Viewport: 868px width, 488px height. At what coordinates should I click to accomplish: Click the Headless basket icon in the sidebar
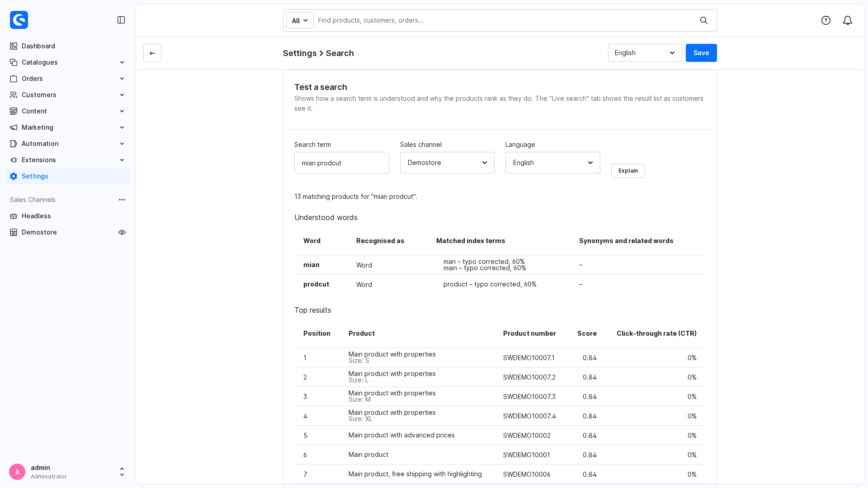coord(14,216)
